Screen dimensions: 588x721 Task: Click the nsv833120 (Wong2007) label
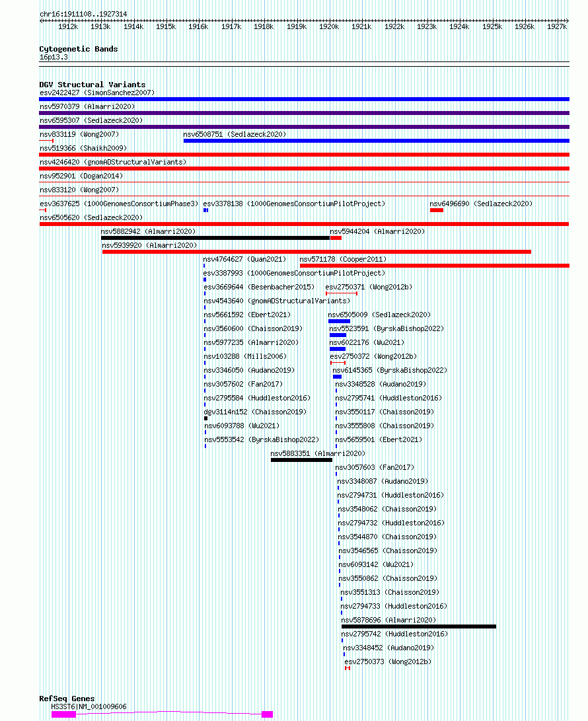point(79,190)
